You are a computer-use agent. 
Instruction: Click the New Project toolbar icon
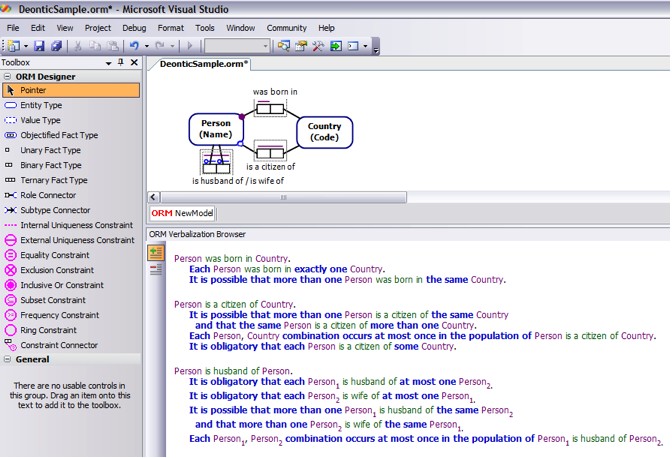point(14,46)
